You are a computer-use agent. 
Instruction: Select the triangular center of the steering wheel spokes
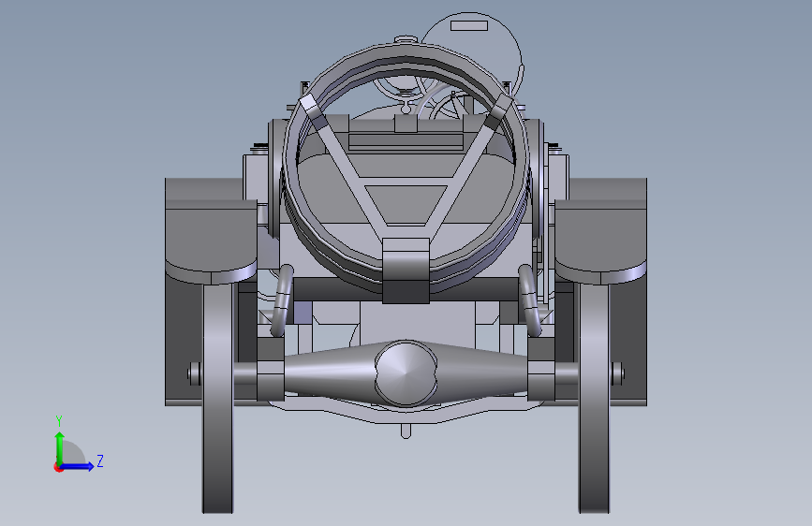406,204
